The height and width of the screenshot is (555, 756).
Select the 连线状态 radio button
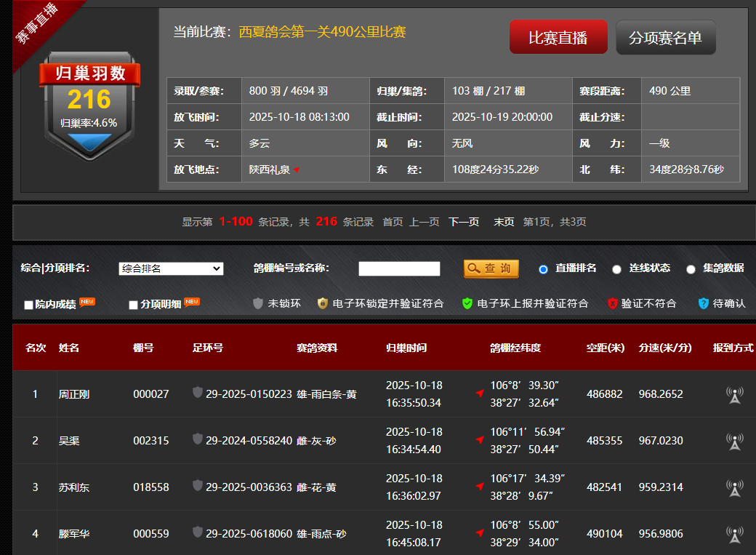coord(616,269)
